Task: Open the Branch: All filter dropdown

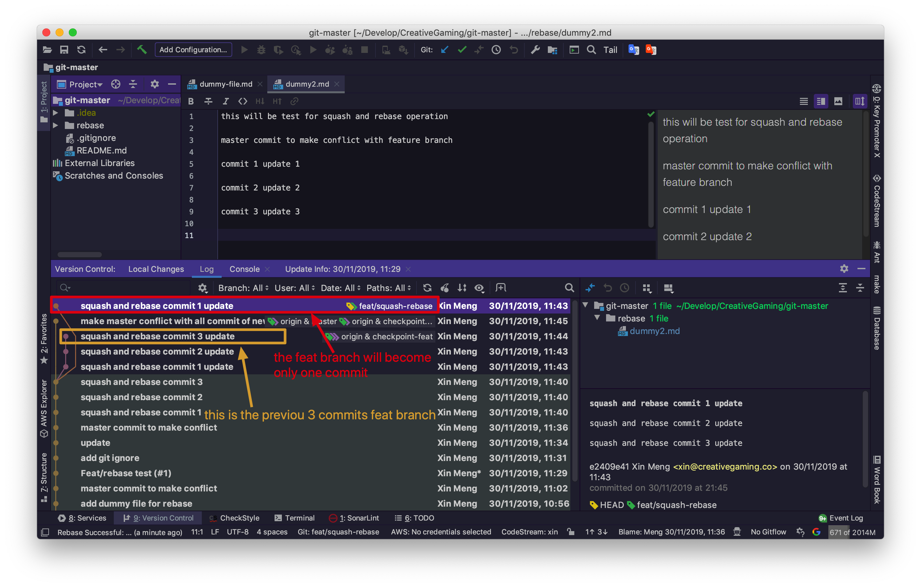Action: [243, 288]
